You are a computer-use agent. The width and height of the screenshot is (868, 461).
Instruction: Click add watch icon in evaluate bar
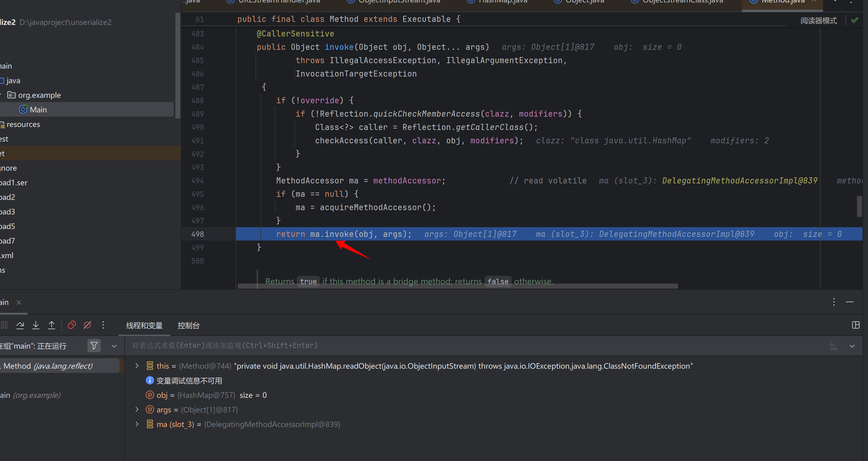tap(832, 346)
